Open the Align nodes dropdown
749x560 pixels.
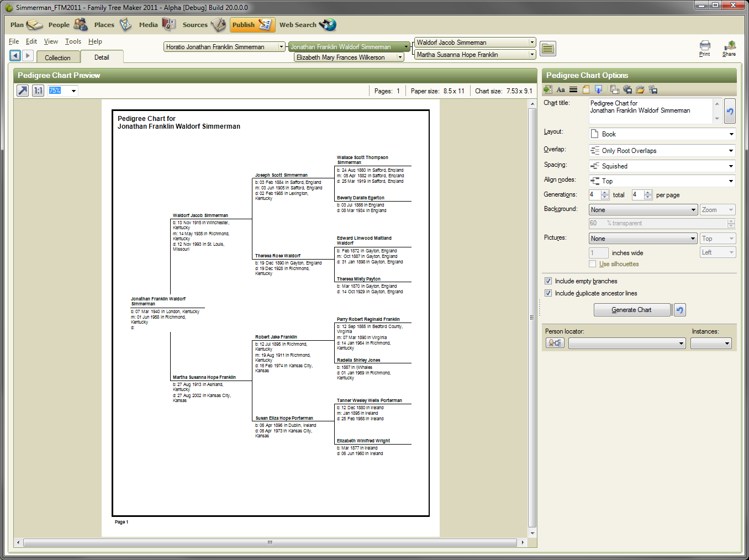[662, 181]
